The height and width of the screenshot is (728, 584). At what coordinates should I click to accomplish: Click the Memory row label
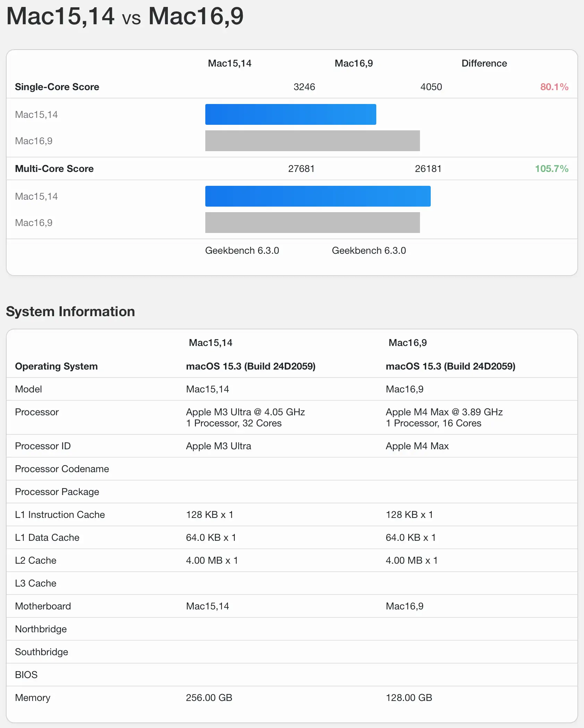pyautogui.click(x=33, y=697)
